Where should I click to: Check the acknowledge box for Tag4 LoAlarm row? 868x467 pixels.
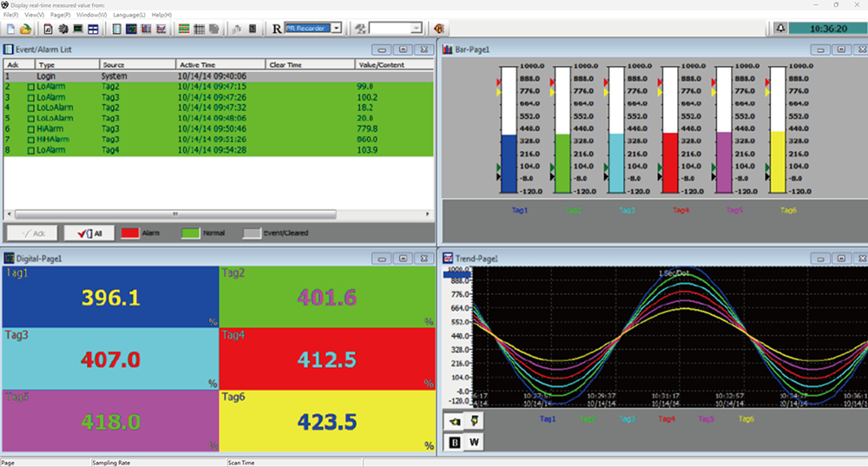click(31, 150)
